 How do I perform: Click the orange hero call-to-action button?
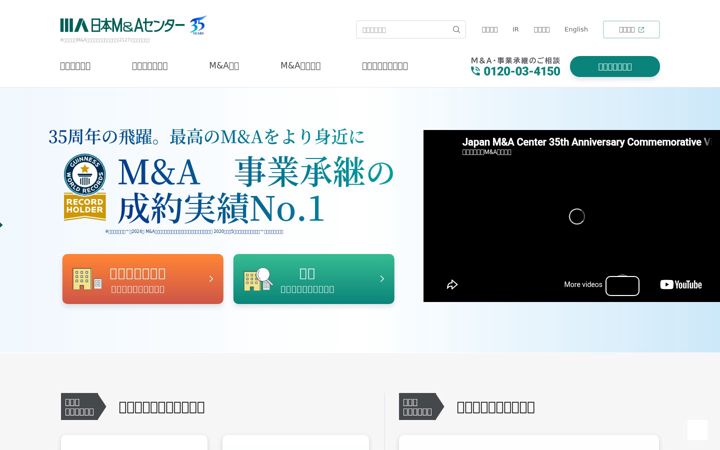pos(143,279)
